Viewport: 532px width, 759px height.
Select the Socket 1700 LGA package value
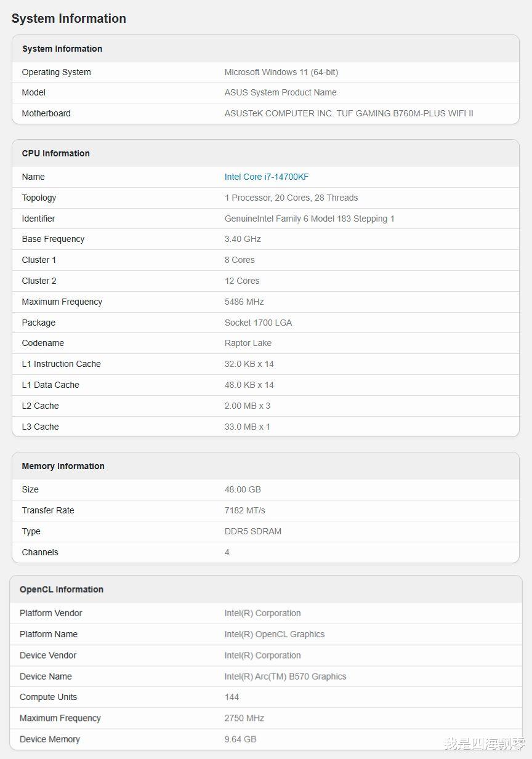258,323
